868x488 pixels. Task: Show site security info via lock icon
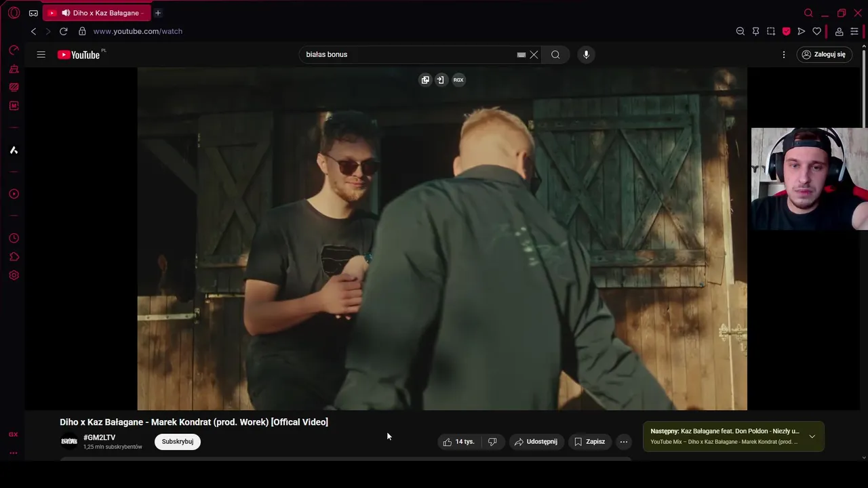coord(82,31)
